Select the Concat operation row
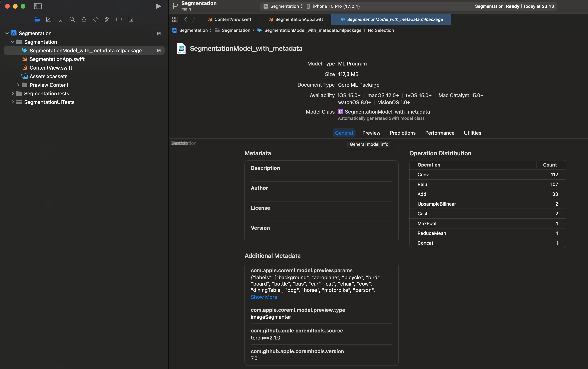588x369 pixels. (488, 243)
